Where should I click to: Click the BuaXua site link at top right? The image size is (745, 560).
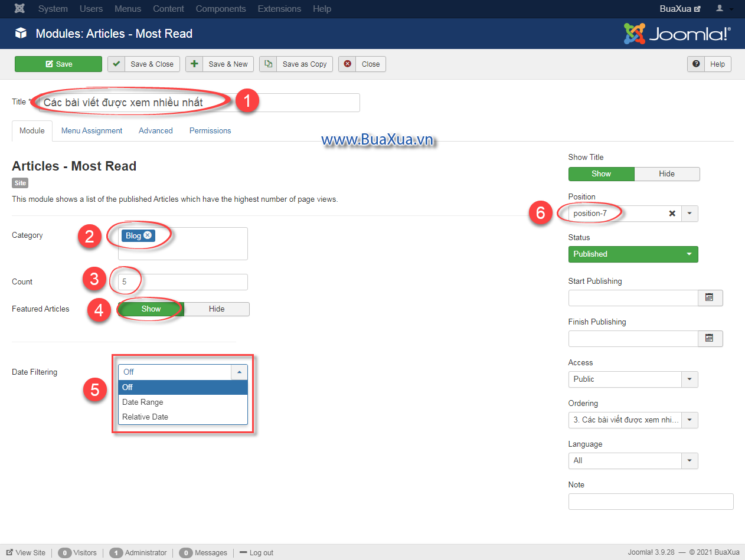coord(680,9)
